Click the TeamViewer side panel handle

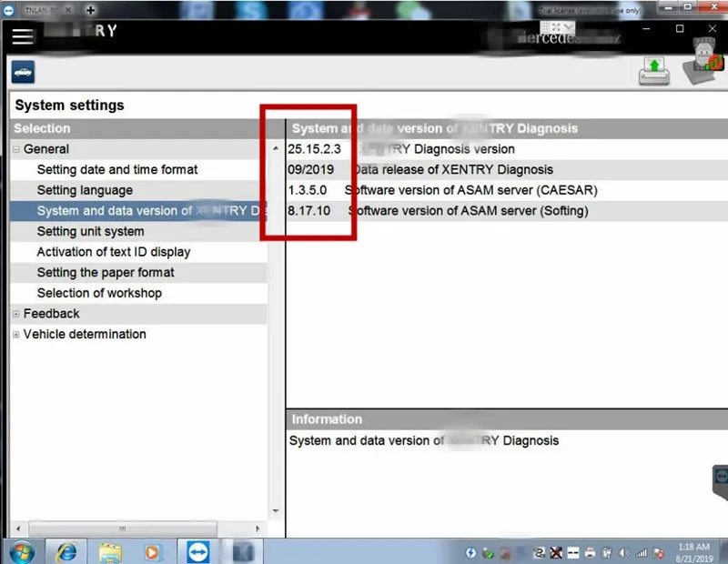click(x=721, y=483)
